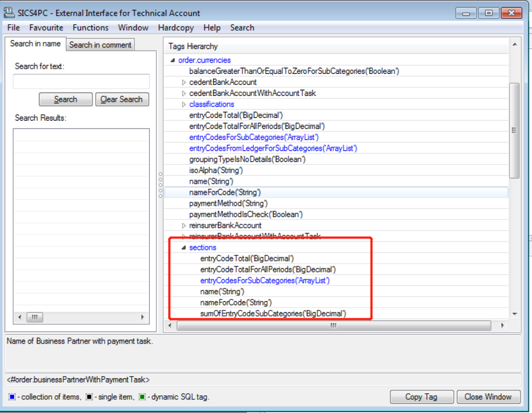The image size is (532, 413).
Task: Collapse the order.currencies tree node
Action: [x=173, y=61]
